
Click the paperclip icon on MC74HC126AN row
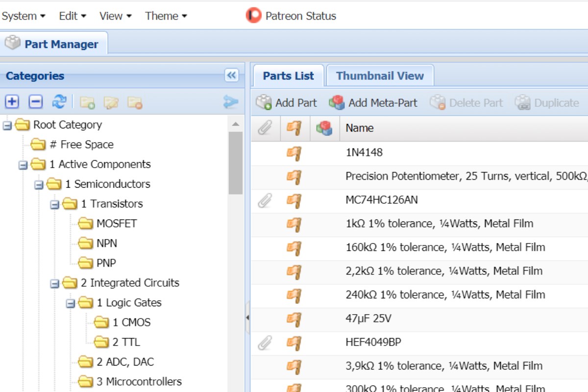(265, 200)
